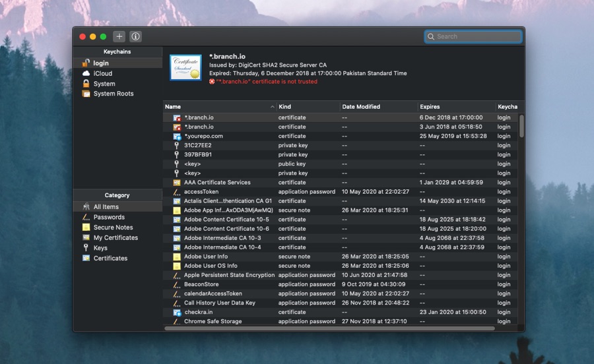Screen dimensions: 594x364
Task: Click the certificate icon beside Certificates category
Action: click(86, 258)
